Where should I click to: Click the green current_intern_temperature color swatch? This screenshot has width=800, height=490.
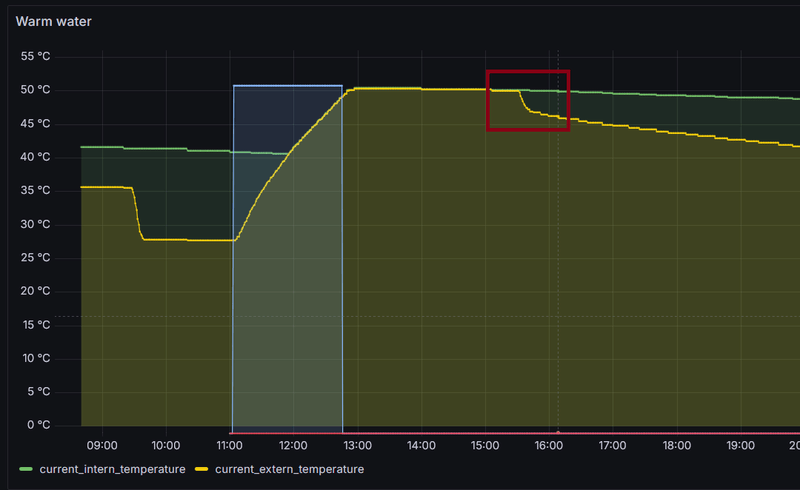pyautogui.click(x=26, y=469)
